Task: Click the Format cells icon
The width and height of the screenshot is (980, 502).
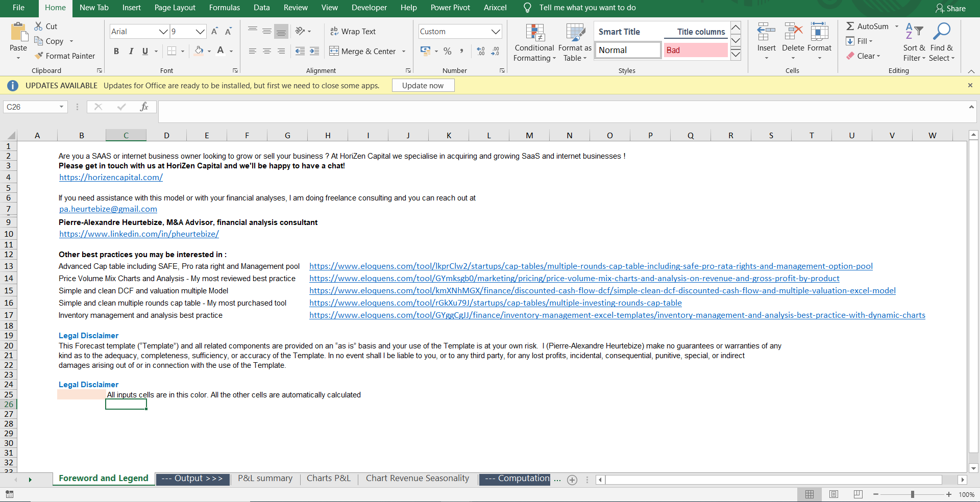Action: tap(819, 32)
